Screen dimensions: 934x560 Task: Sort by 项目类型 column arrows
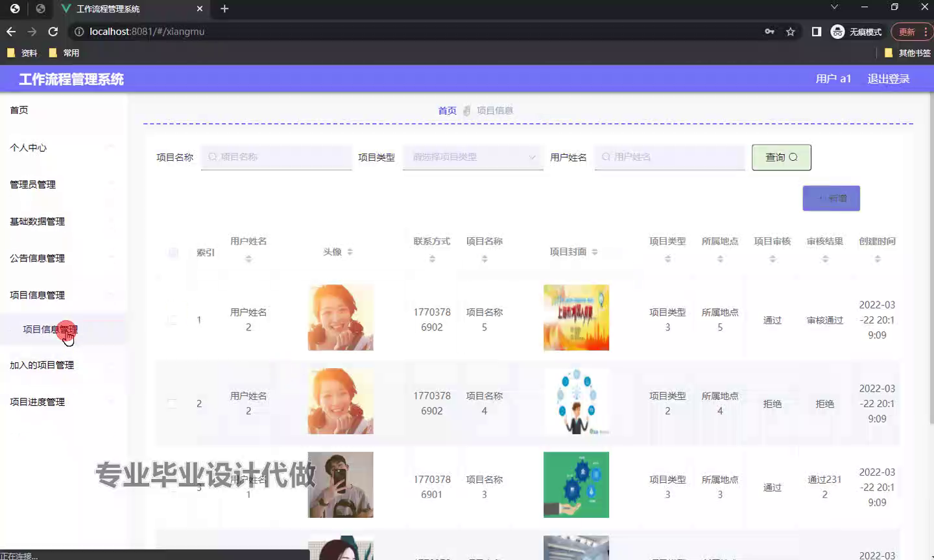667,259
